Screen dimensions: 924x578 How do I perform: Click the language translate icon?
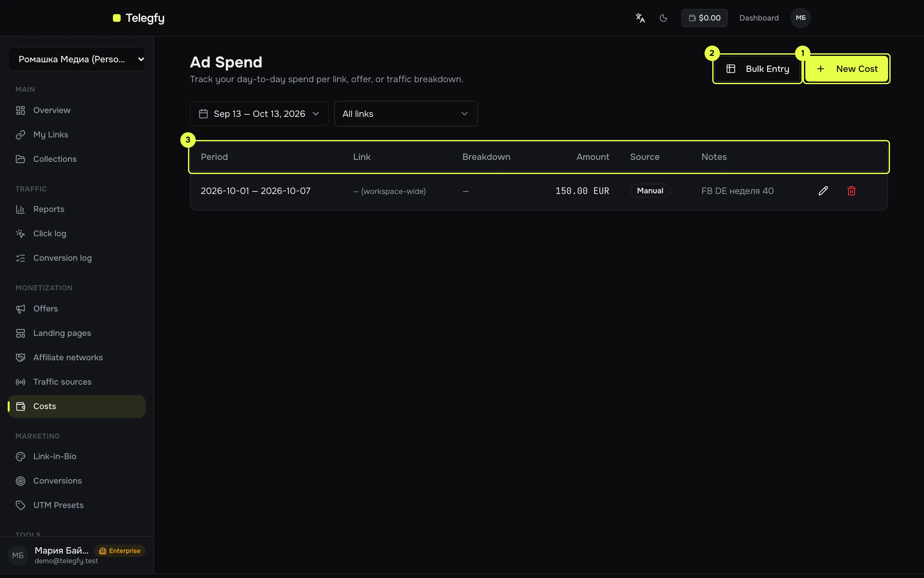pyautogui.click(x=640, y=18)
